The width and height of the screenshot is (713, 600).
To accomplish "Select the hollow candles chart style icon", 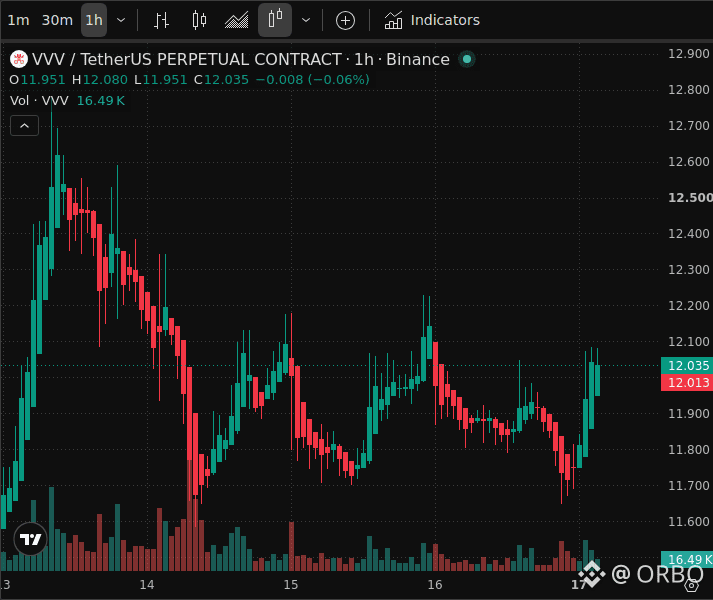I will (275, 20).
